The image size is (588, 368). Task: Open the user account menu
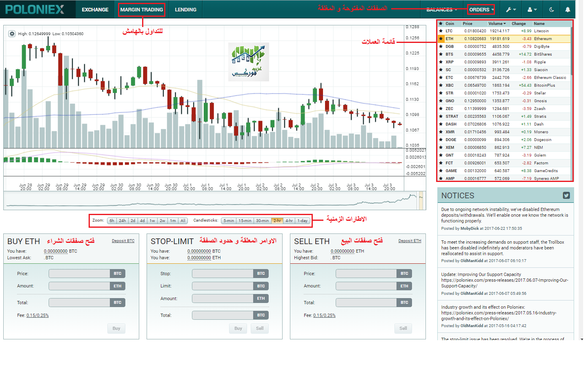click(x=532, y=9)
